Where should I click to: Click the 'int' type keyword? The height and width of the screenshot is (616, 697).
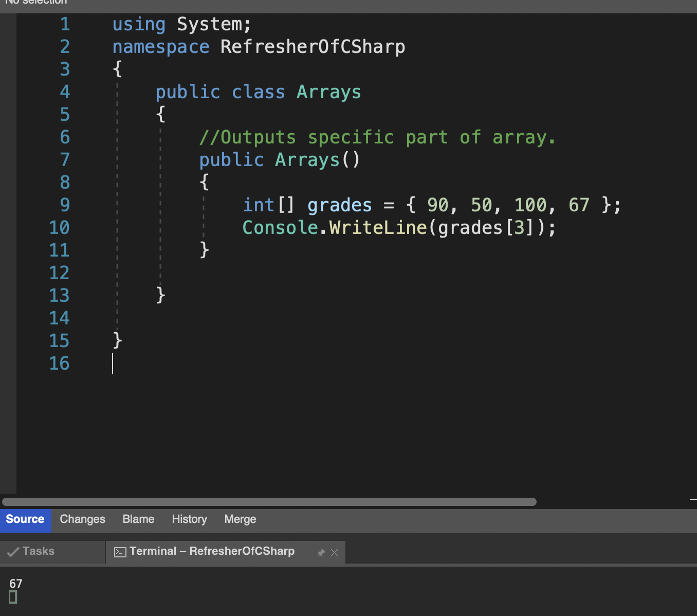259,205
